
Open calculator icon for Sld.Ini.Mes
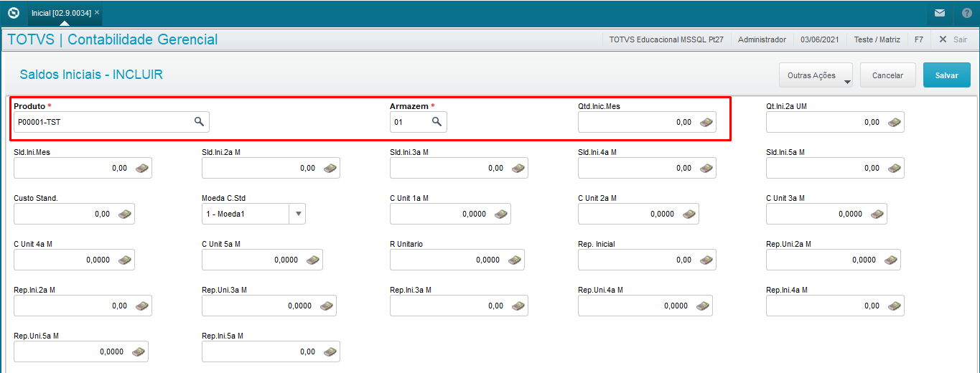tap(143, 169)
